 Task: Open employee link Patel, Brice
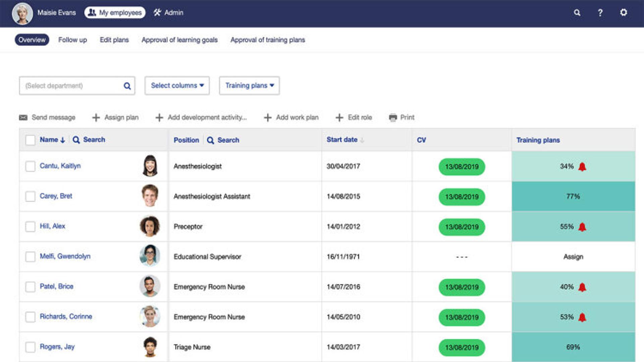click(x=56, y=286)
